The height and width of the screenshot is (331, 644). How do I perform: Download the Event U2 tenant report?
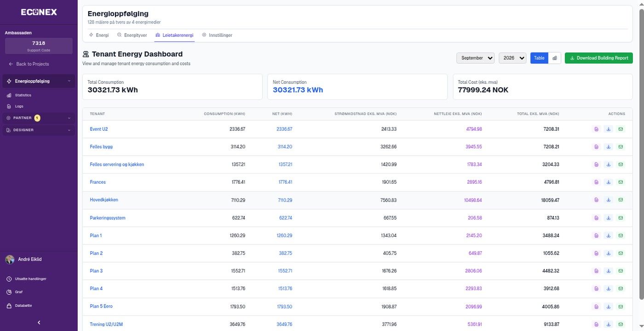[608, 129]
